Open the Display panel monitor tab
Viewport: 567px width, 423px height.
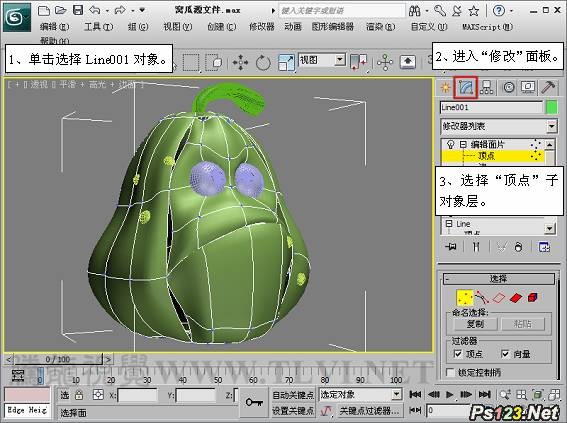(x=528, y=87)
